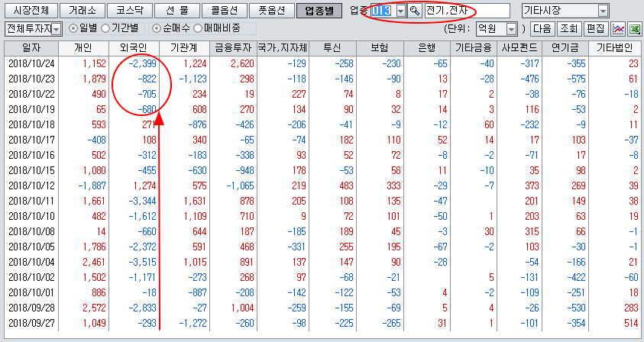
Task: Click the magnifier search icon beside sector code
Action: (x=415, y=11)
